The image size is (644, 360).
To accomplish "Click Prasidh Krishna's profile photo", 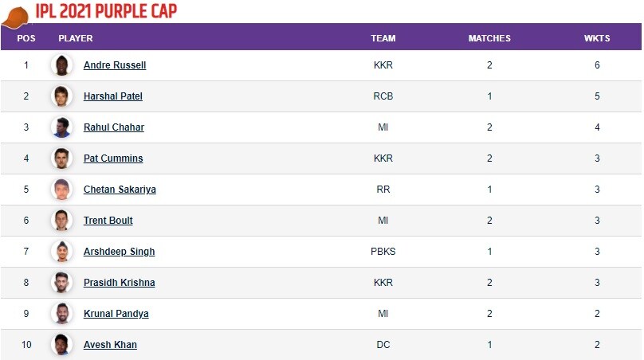I will (x=61, y=283).
